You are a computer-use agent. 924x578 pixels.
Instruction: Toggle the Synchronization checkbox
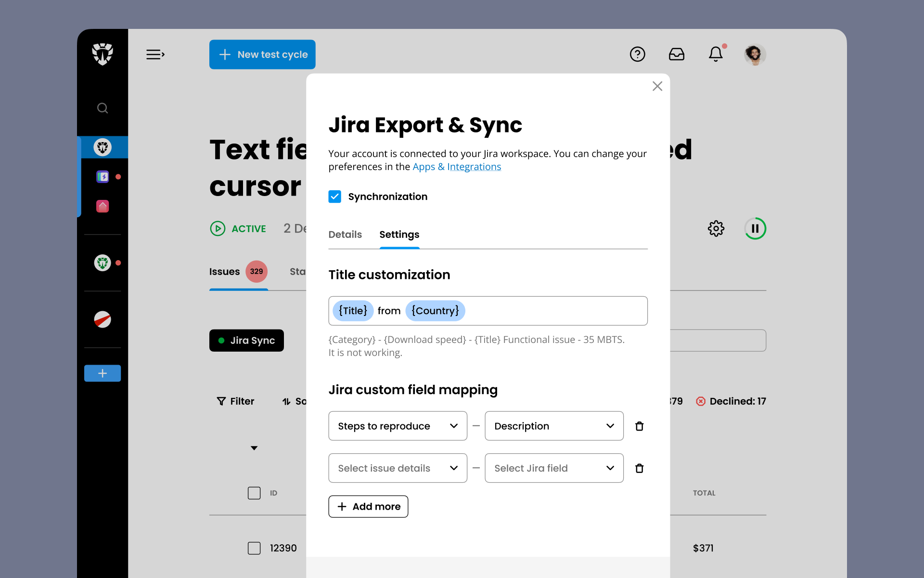335,197
